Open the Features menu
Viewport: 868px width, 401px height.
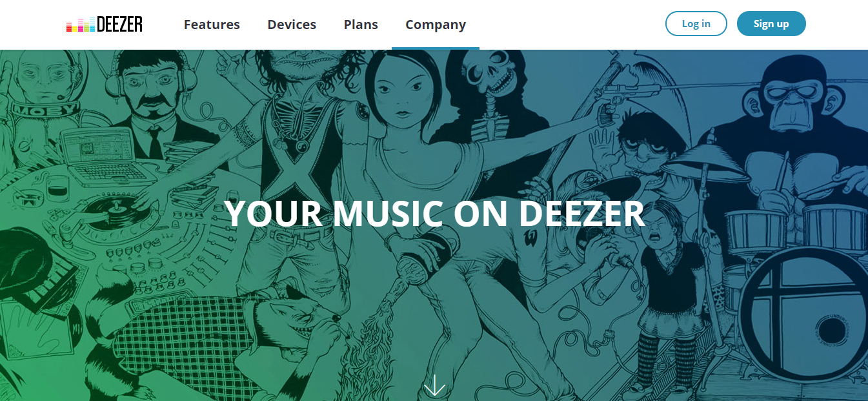pos(212,25)
